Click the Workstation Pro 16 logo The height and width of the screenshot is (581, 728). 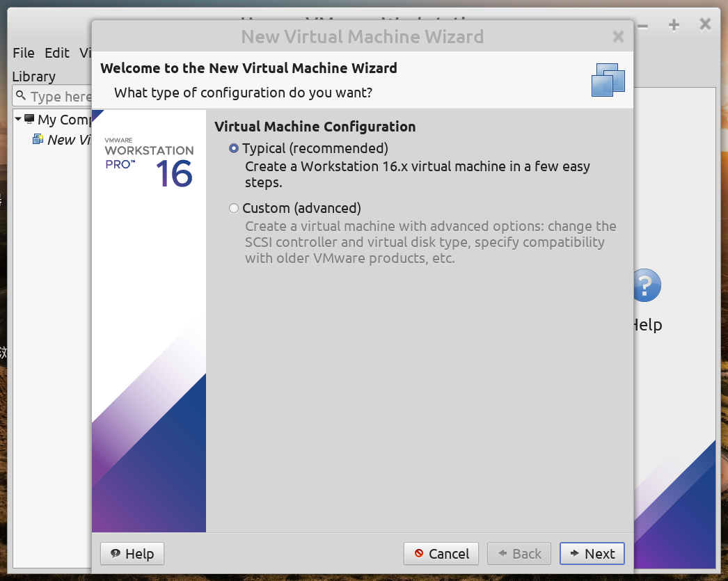pos(149,163)
